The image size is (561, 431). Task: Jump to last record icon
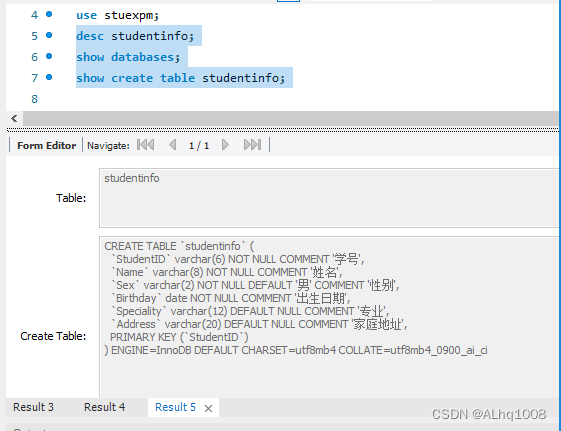click(x=252, y=145)
